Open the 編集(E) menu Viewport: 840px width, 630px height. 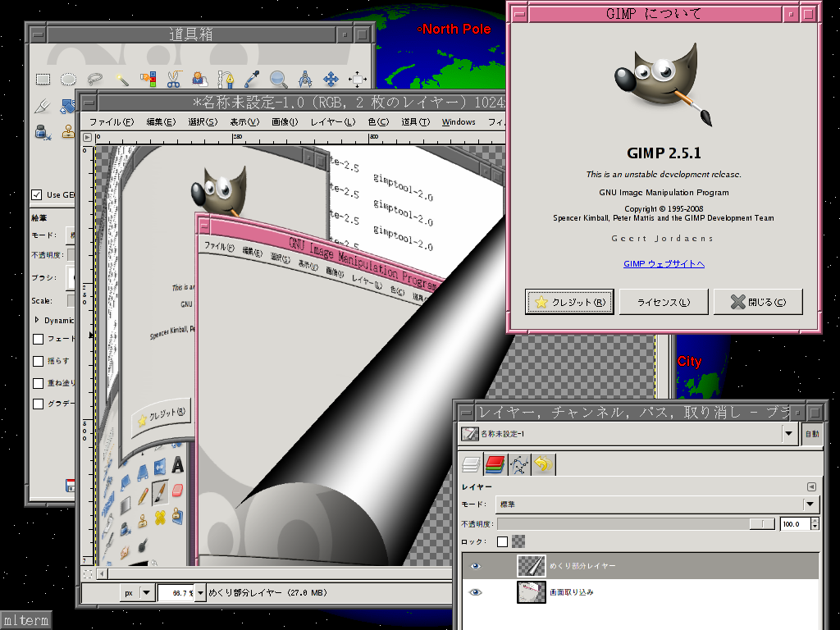(162, 122)
